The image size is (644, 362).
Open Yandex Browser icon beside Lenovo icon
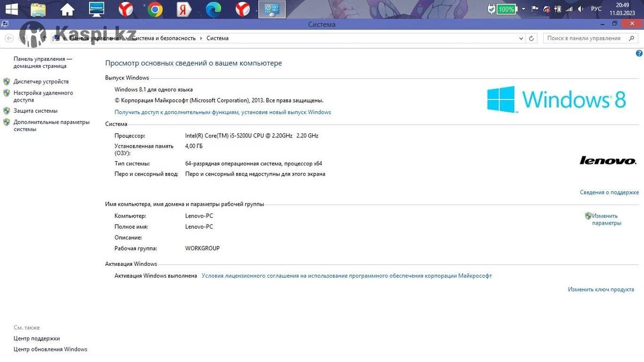pyautogui.click(x=126, y=9)
